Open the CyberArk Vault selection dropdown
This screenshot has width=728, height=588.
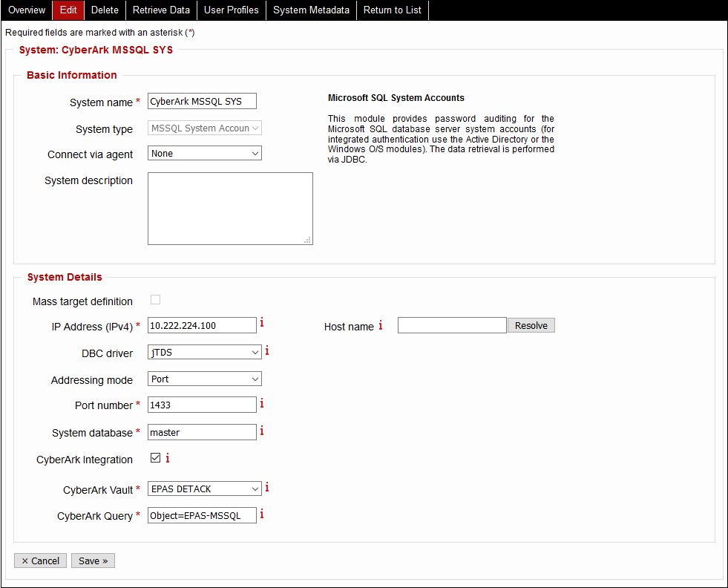point(204,489)
